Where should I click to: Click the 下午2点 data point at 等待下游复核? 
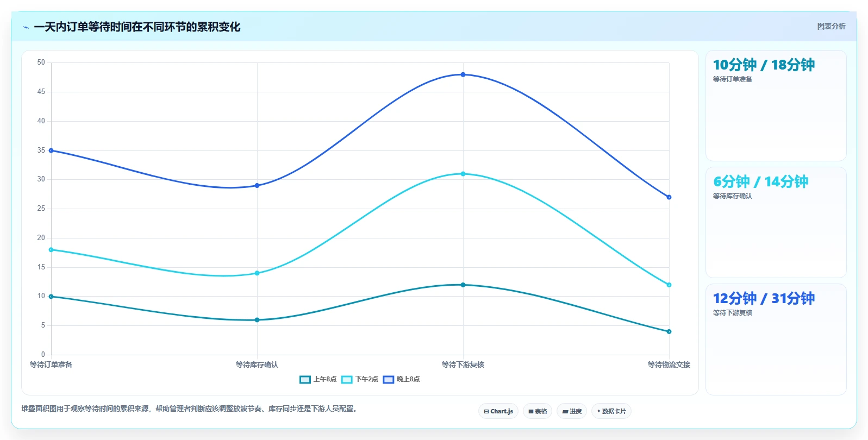[x=463, y=174]
